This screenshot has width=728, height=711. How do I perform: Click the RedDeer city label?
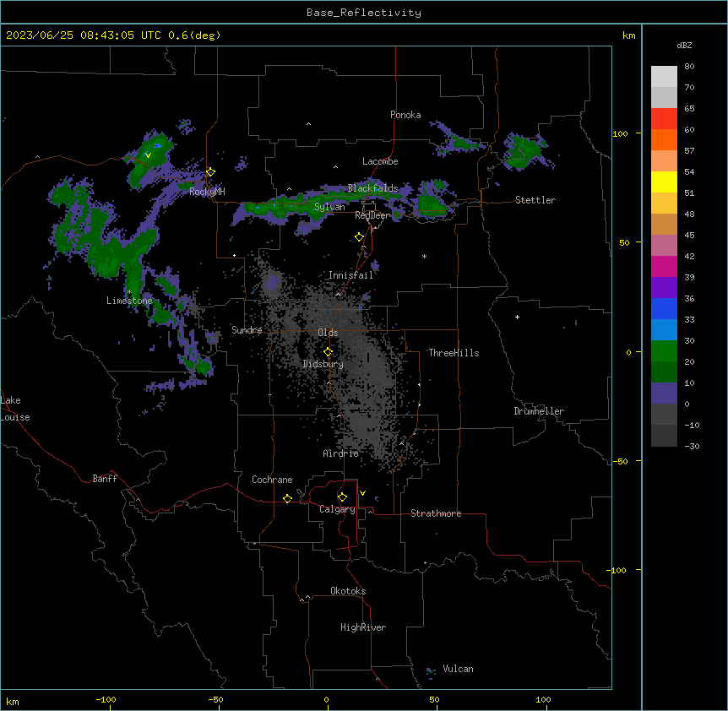(372, 215)
